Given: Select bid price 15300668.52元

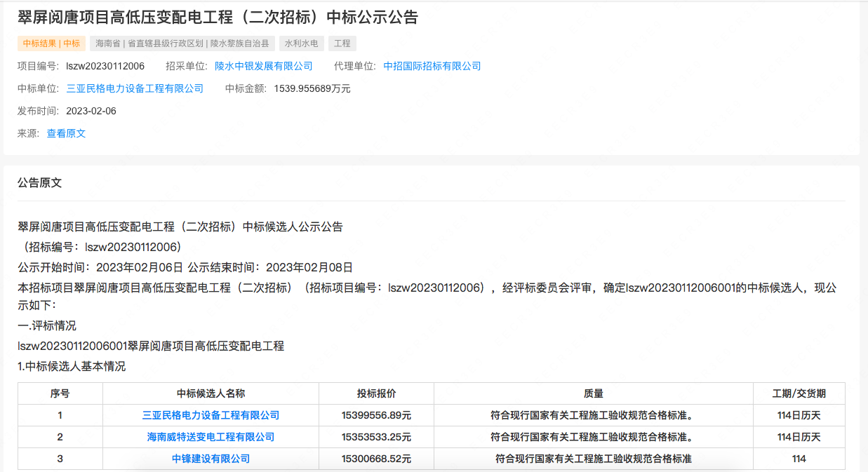Looking at the screenshot, I should [376, 459].
